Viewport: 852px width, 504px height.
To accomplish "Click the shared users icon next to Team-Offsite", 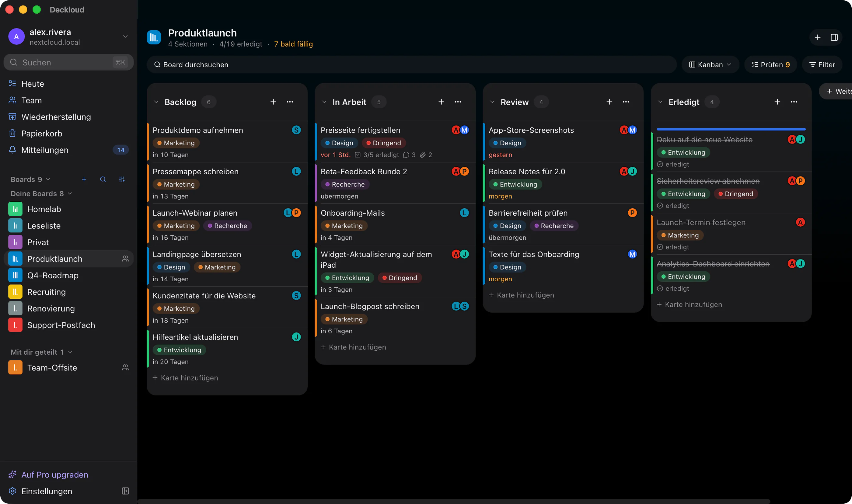I will coord(125,367).
